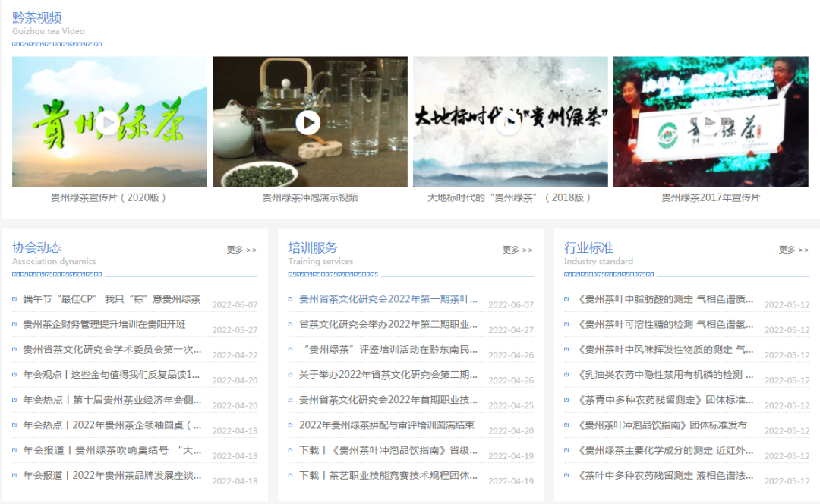Open article 年会报道丨贵州绿茶吹响集结号
820x504 pixels.
[112, 449]
